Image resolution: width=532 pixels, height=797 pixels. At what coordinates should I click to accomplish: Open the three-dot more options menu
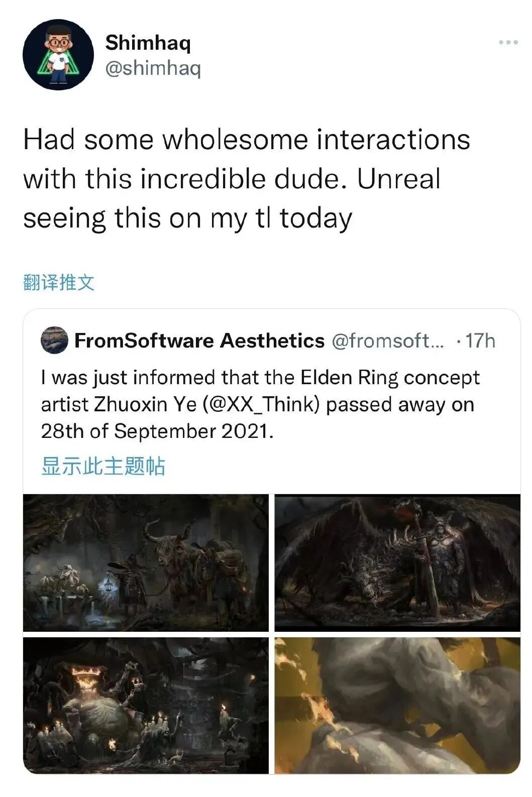tap(508, 43)
